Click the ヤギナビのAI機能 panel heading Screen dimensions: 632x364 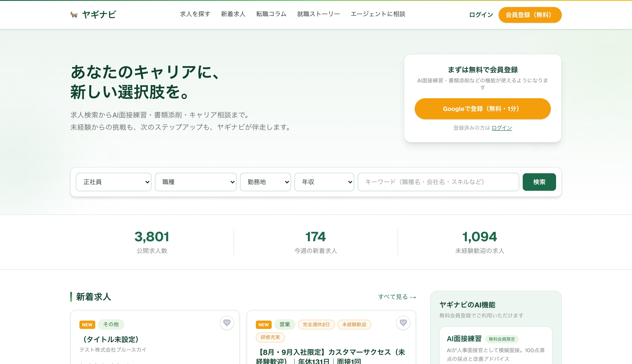point(467,305)
